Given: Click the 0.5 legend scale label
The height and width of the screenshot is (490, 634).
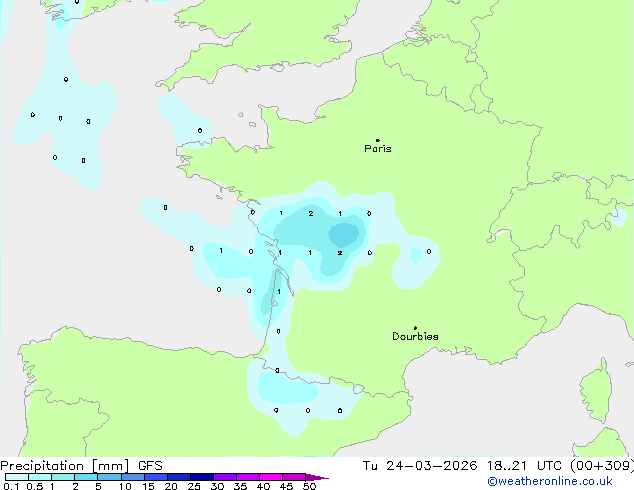Looking at the screenshot, I should click(x=35, y=486).
